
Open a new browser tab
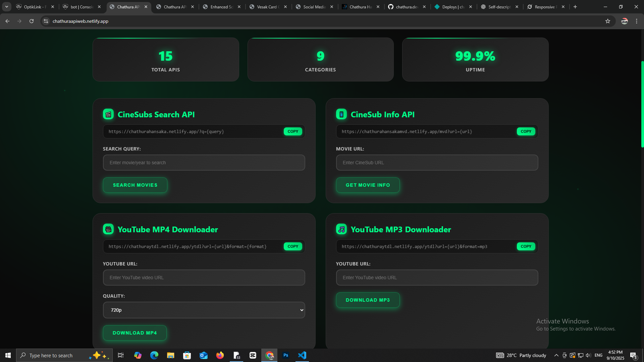575,7
